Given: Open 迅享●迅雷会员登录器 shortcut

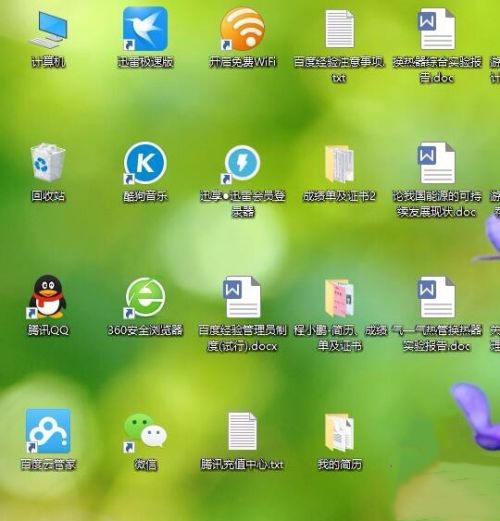Looking at the screenshot, I should [242, 164].
